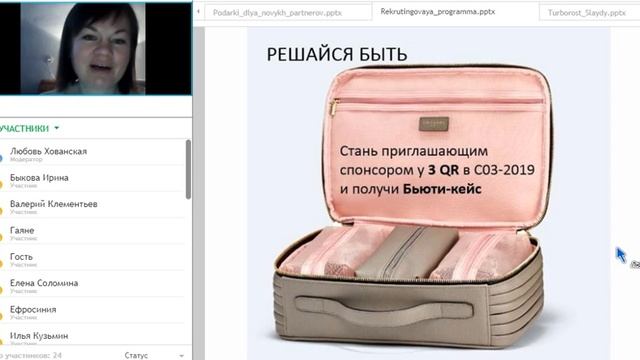Screen dimensions: 640x360
Task: Click the УЧАСТНИКИ panel title
Action: 24,128
